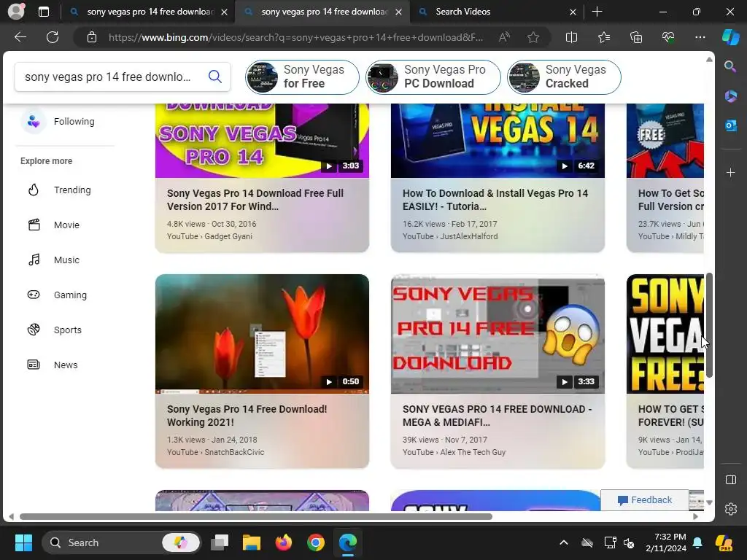Click the vertical page scrollbar thumb
747x560 pixels.
coord(709,325)
